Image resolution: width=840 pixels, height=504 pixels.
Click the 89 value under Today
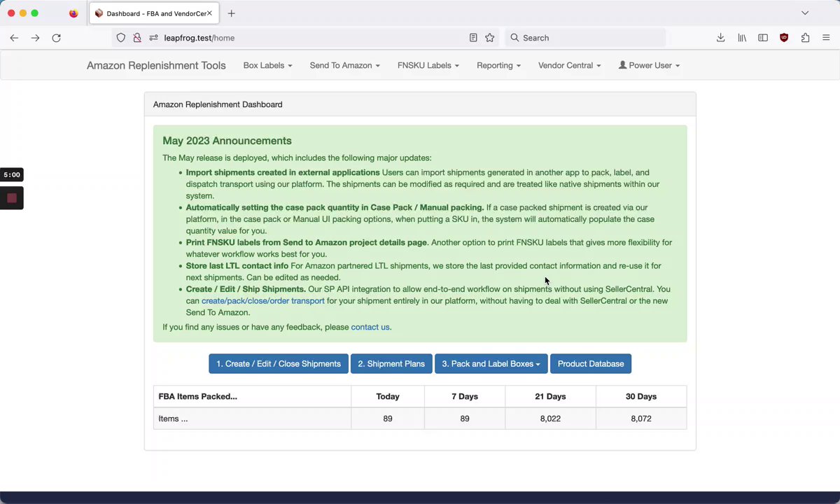pos(388,419)
